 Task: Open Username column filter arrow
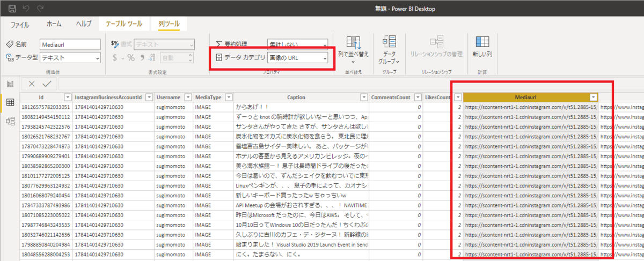click(x=188, y=97)
